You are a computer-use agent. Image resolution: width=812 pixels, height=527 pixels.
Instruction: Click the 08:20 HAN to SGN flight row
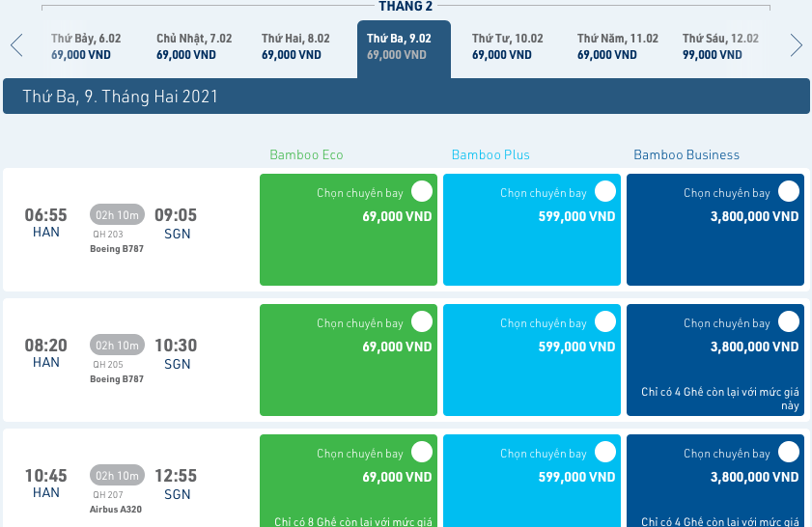(130, 357)
